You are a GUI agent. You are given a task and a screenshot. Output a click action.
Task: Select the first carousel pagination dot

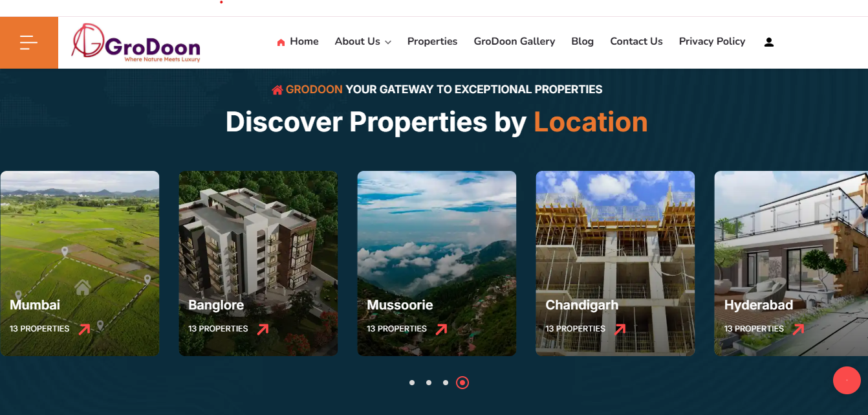click(412, 383)
